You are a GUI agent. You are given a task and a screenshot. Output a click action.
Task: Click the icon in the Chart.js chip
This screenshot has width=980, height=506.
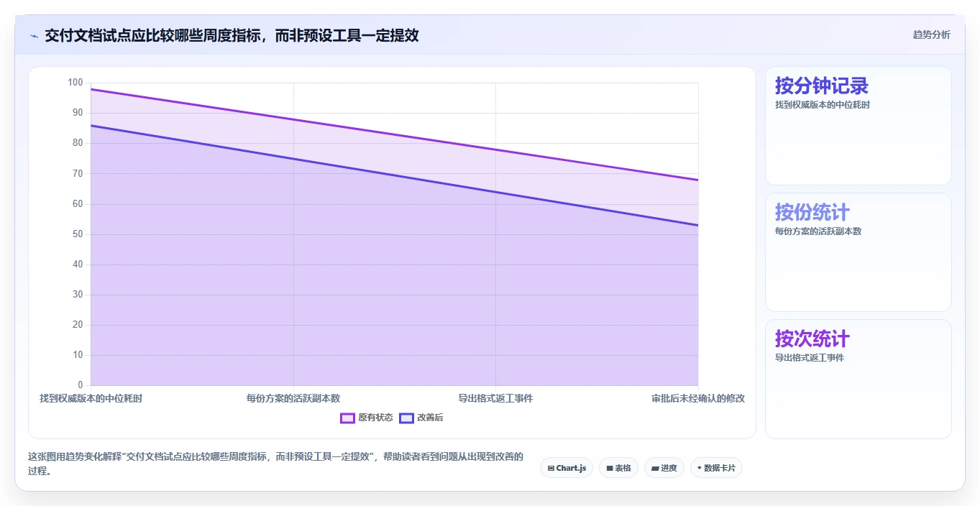coord(551,468)
